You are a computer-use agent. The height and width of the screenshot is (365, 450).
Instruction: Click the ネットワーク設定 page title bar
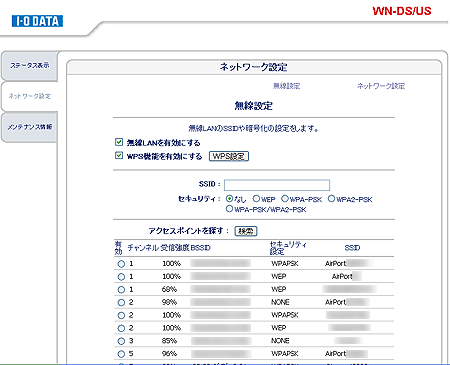coord(254,67)
